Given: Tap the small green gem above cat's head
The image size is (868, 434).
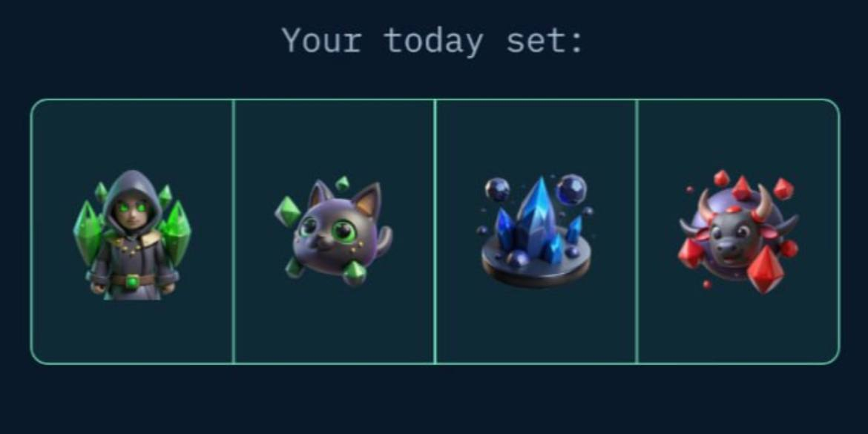Looking at the screenshot, I should [343, 183].
